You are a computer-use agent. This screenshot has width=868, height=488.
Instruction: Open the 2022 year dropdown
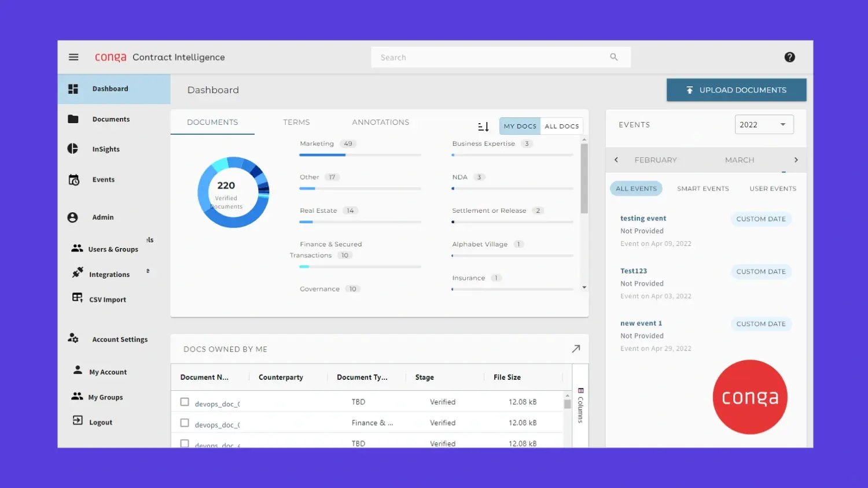(764, 124)
